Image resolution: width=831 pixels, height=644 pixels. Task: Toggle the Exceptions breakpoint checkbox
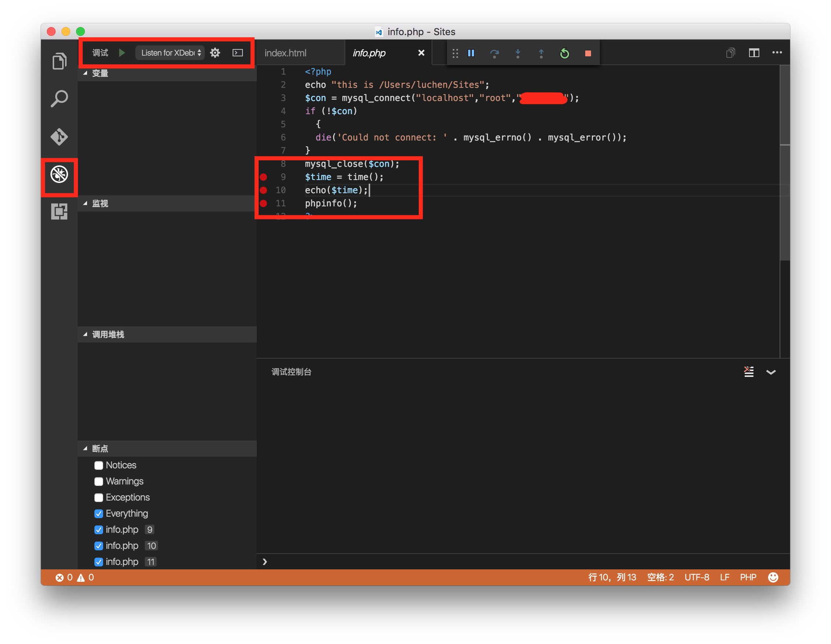[98, 498]
